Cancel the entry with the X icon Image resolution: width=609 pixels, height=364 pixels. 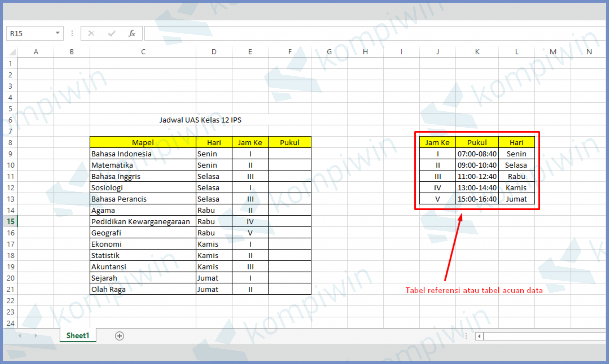click(91, 33)
